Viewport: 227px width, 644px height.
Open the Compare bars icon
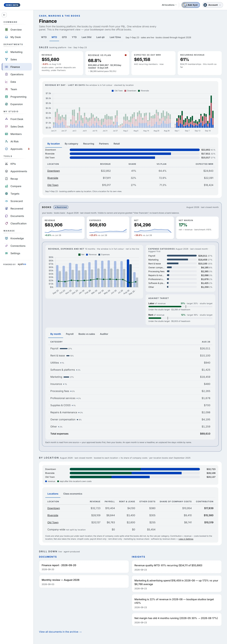pyautogui.click(x=7, y=186)
